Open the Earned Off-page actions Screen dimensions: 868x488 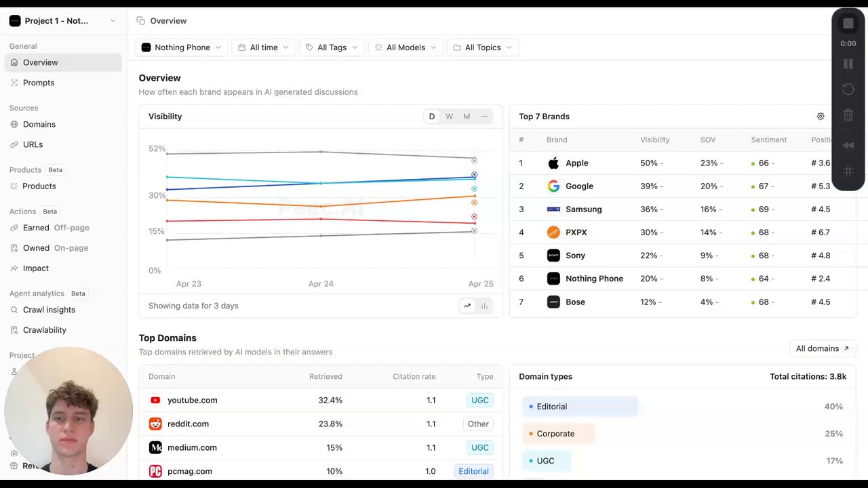tap(63, 228)
